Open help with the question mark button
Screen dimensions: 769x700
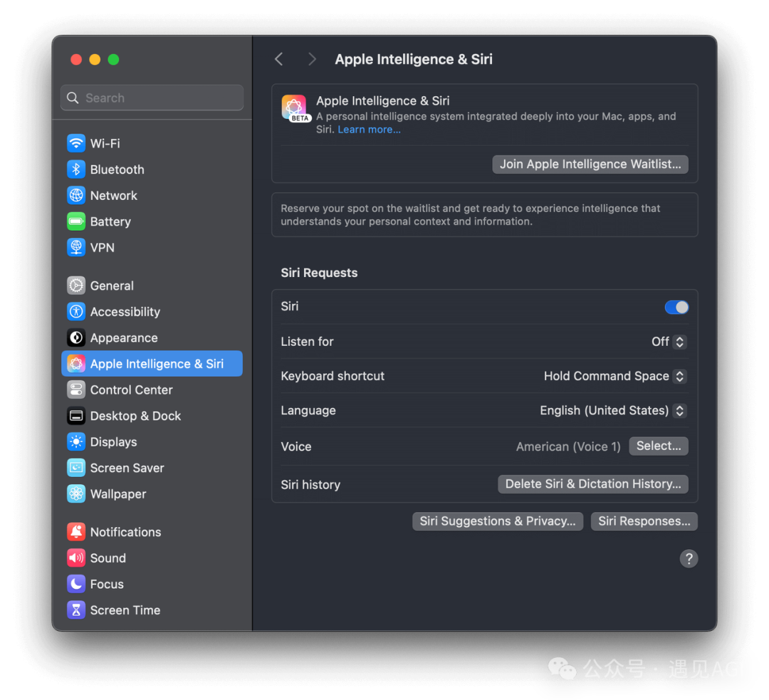689,558
